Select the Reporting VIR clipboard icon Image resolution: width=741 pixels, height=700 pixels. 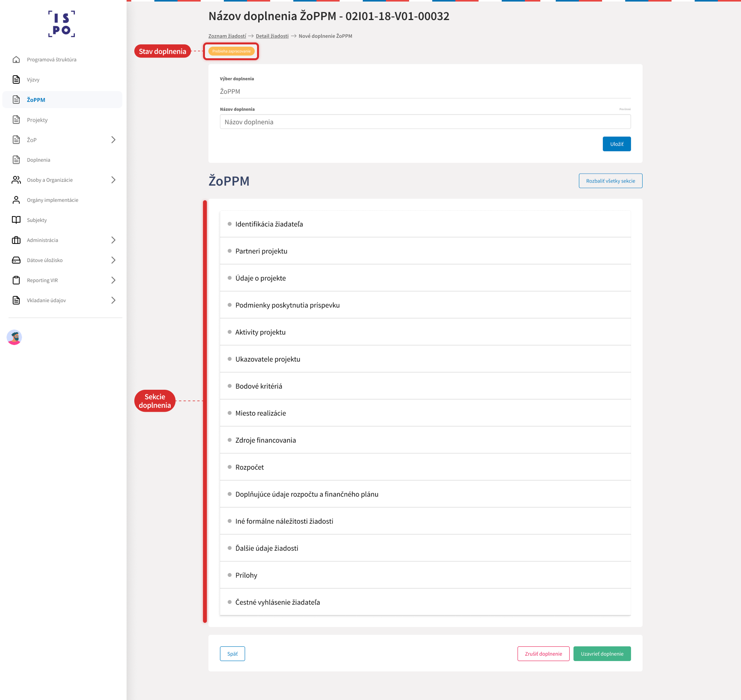[x=16, y=280]
